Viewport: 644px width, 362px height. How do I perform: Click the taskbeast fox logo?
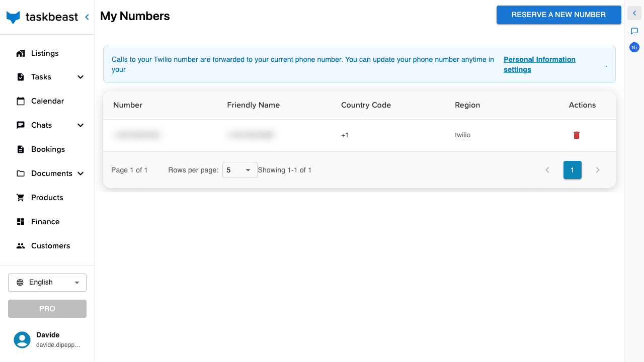pos(13,17)
